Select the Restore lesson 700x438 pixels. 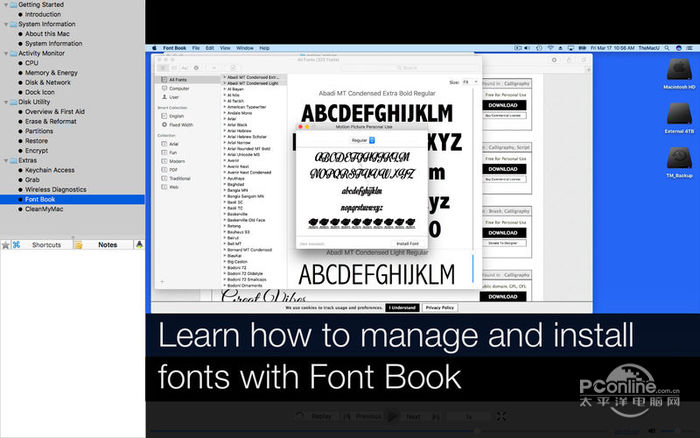pos(36,141)
